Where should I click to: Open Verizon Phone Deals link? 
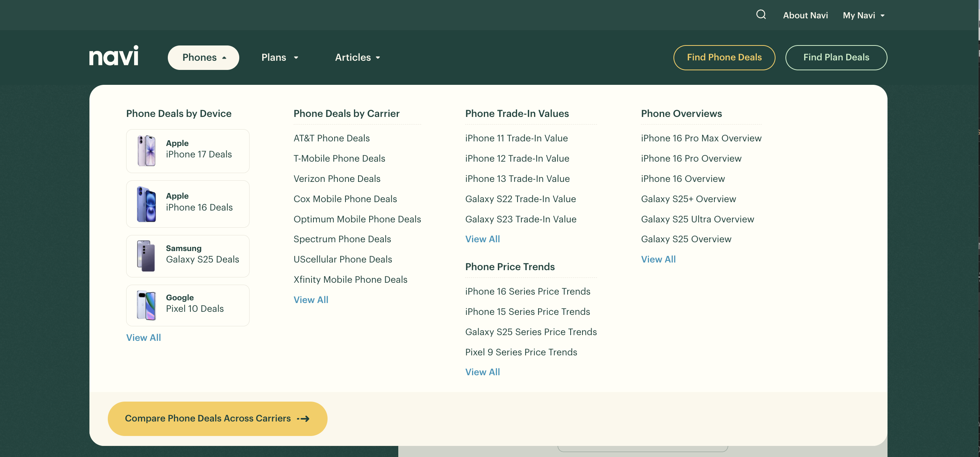(x=337, y=178)
